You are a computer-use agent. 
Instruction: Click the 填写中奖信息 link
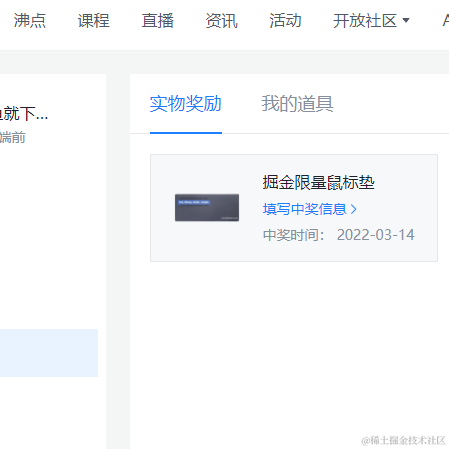coord(309,209)
